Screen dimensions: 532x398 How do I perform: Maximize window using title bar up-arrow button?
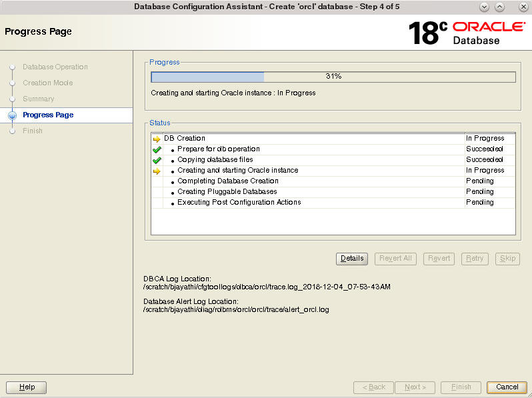[x=499, y=7]
